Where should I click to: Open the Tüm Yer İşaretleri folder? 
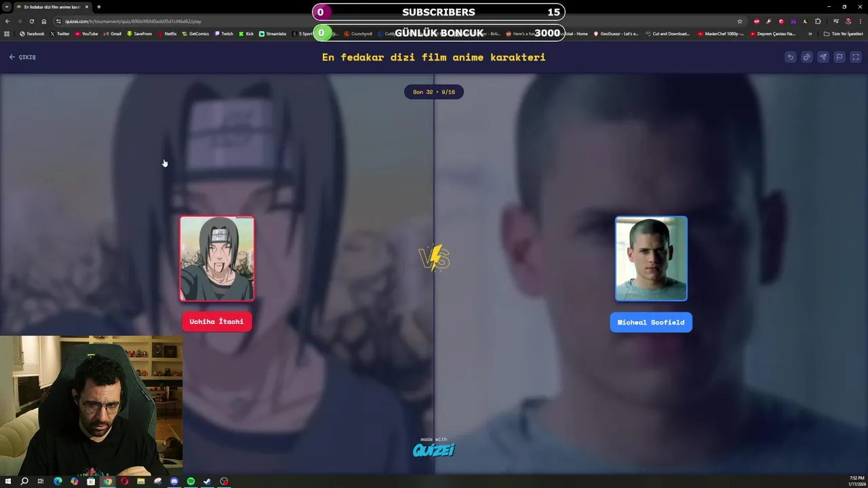[x=843, y=34]
